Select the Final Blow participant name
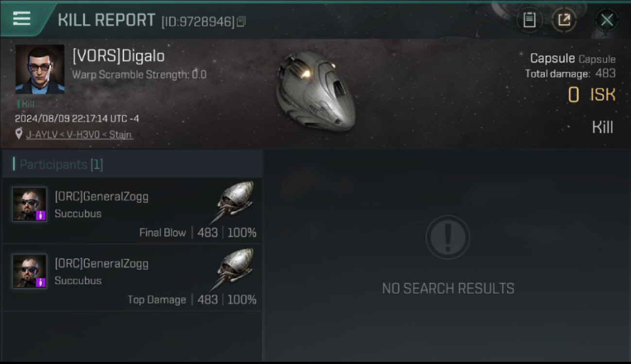The image size is (631, 364). tap(101, 197)
